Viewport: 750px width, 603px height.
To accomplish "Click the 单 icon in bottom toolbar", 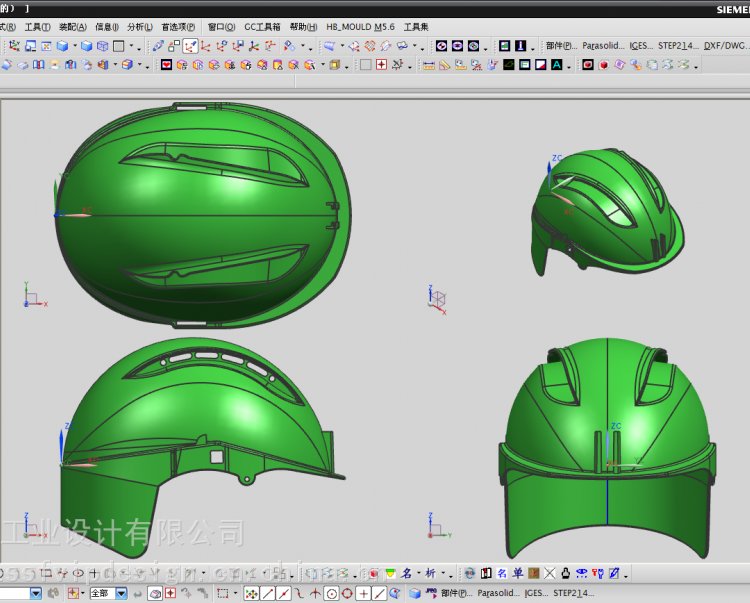I will (x=518, y=574).
